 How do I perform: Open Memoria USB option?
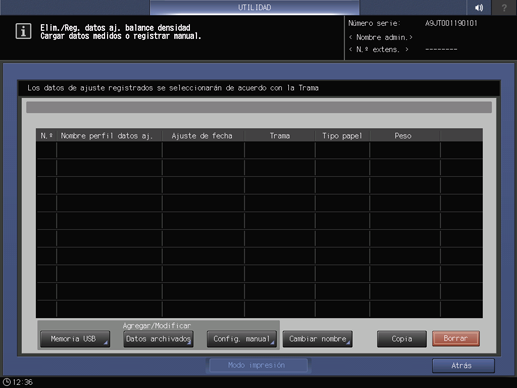(x=75, y=339)
